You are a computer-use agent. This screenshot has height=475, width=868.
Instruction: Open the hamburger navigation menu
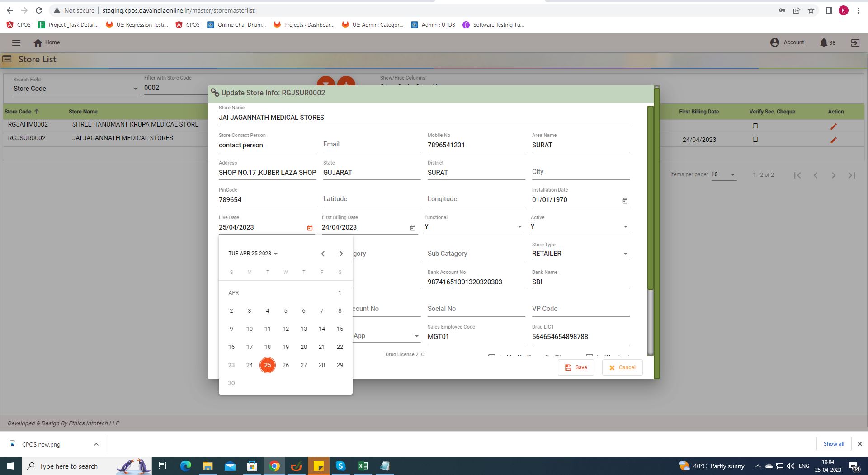[16, 43]
